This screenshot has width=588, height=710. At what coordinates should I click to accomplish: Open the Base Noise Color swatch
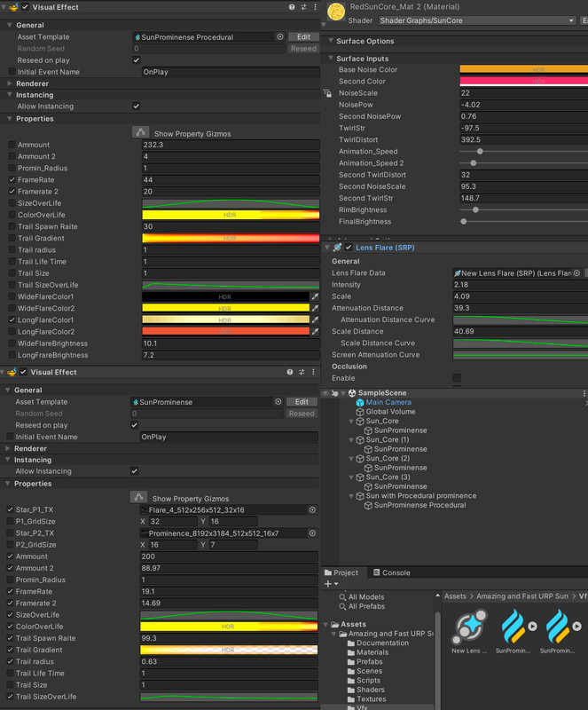point(524,69)
